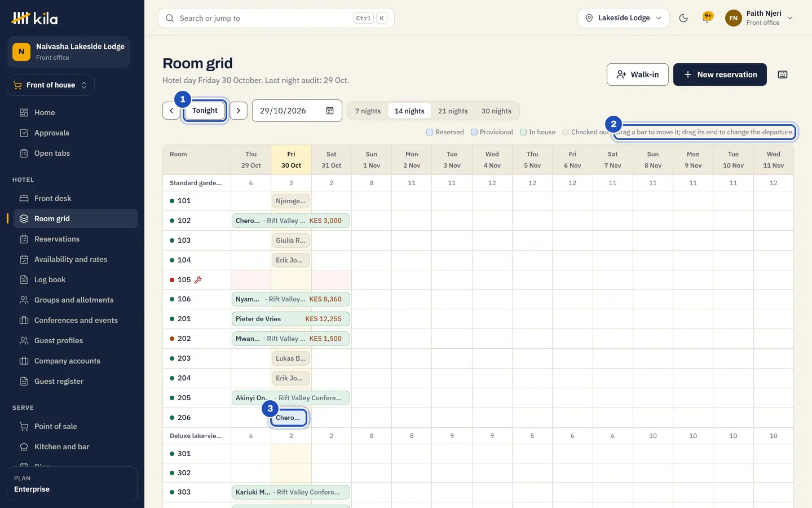
Task: Toggle the In house legend checkbox
Action: [523, 132]
